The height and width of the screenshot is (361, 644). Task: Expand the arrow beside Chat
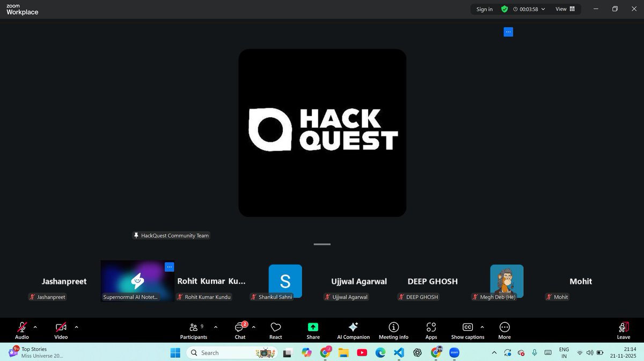(x=253, y=327)
